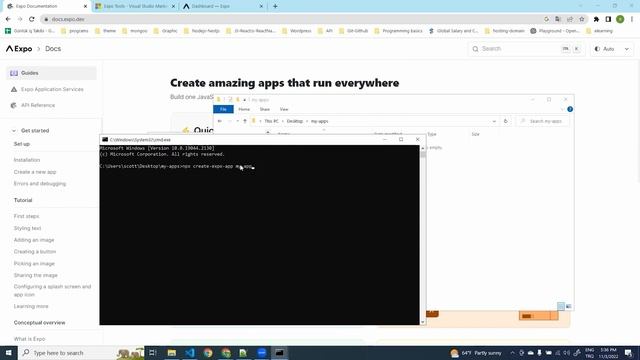
Task: Open File Explorer recent locations dropdown
Action: click(x=238, y=121)
